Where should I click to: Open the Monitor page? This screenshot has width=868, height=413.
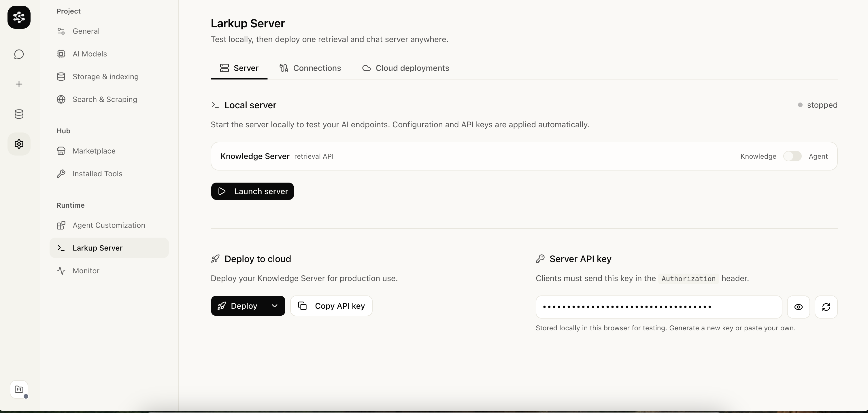pos(109,270)
